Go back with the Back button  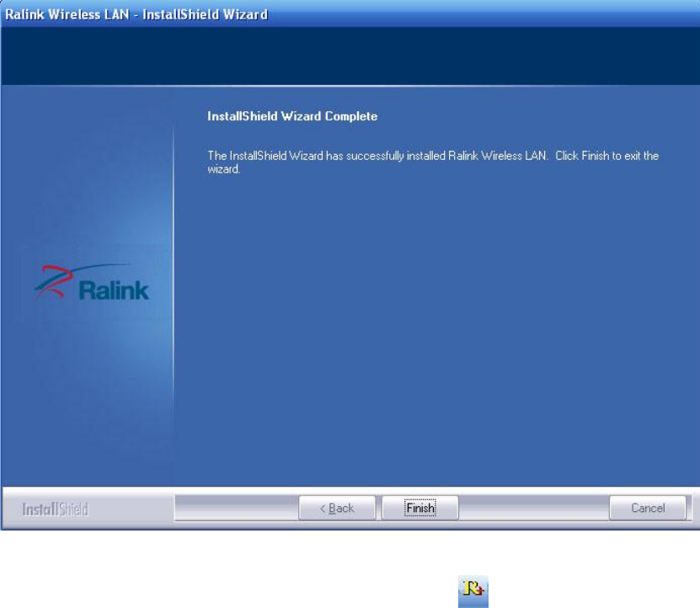(337, 508)
